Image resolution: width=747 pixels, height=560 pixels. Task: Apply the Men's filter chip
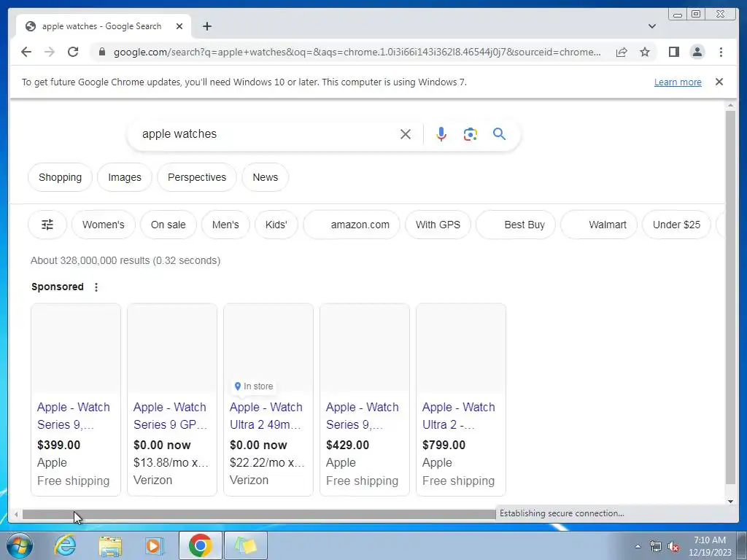(x=225, y=225)
